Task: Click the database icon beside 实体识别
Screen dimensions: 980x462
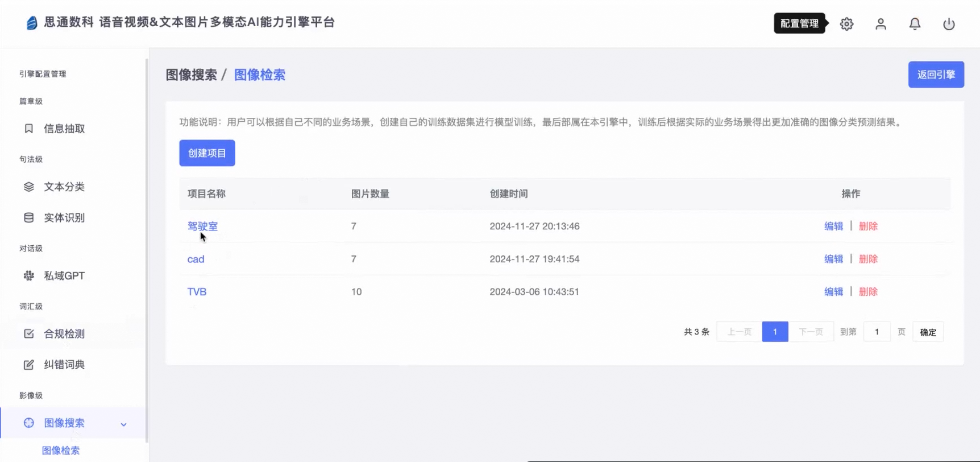Action: (29, 217)
